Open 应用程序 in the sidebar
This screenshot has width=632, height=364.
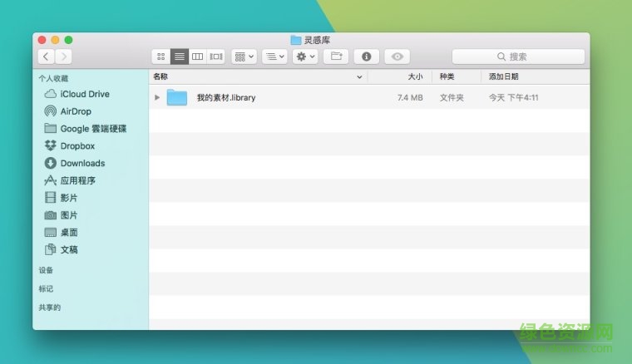(77, 180)
